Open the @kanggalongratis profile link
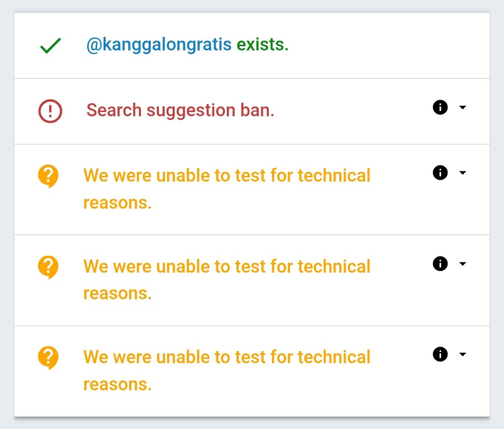This screenshot has height=429, width=504. [x=159, y=45]
